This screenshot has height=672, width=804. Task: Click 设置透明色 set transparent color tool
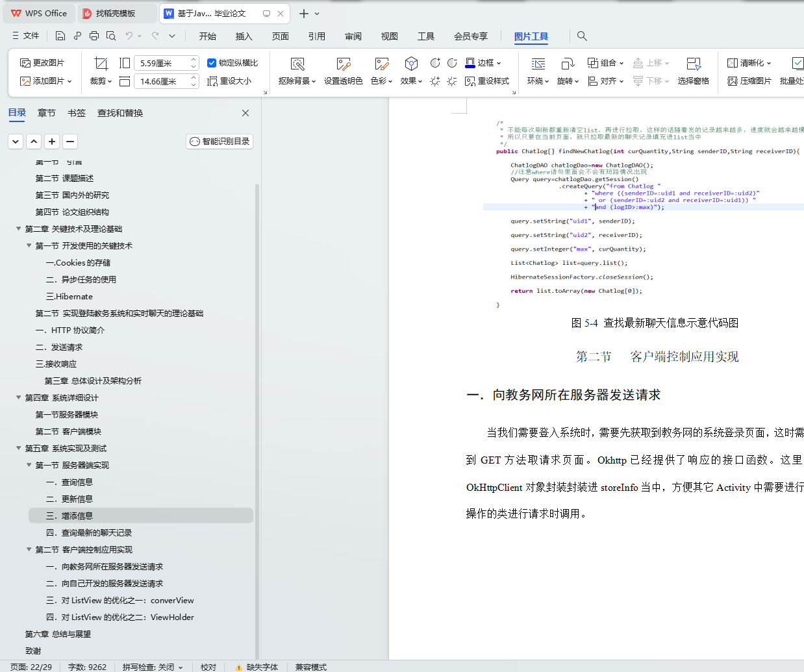point(344,71)
